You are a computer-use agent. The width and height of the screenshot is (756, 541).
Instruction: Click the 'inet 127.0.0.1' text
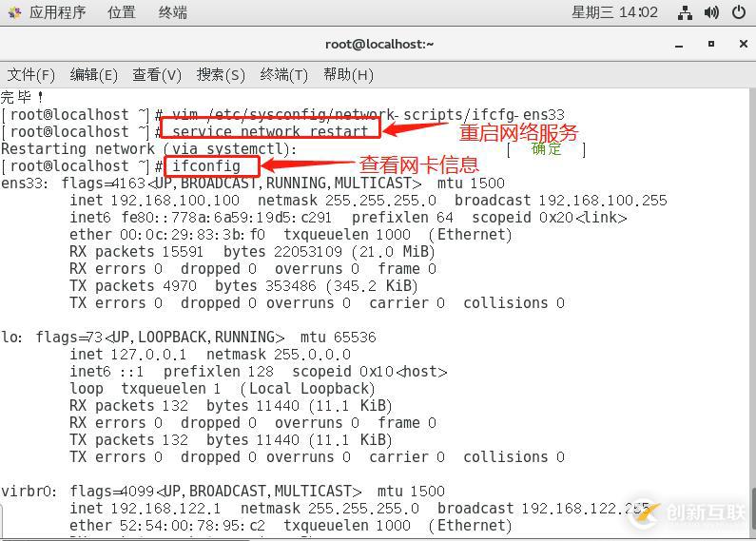[x=127, y=355]
